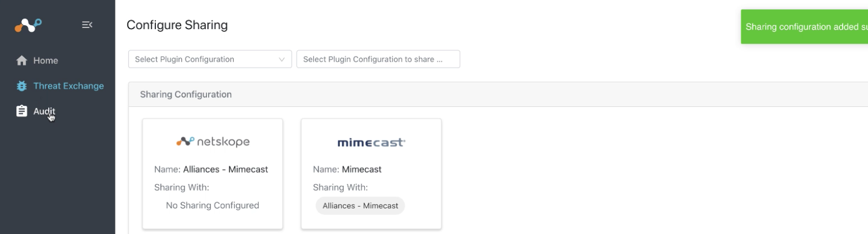Click the netskope logo on the first card

(x=213, y=143)
